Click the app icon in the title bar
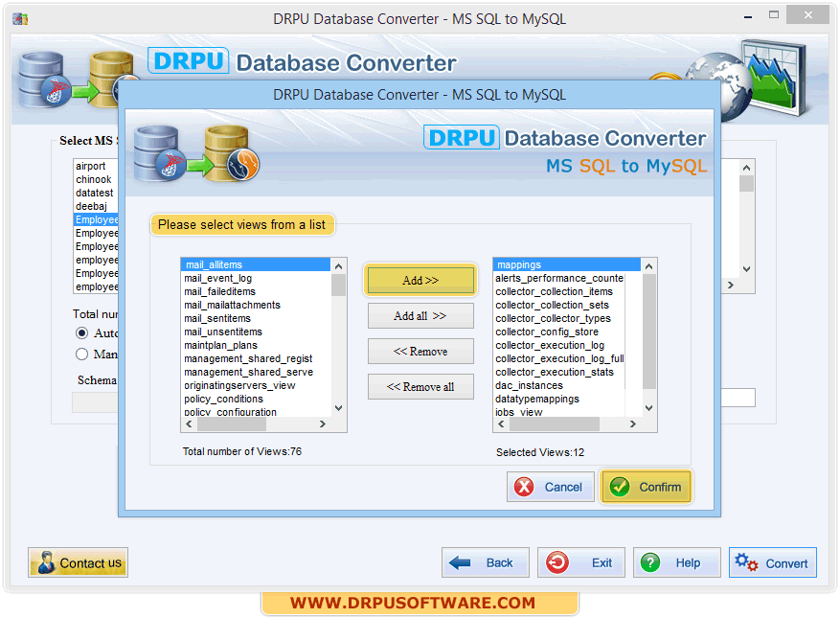Viewport: 840px width, 618px height. pyautogui.click(x=20, y=19)
